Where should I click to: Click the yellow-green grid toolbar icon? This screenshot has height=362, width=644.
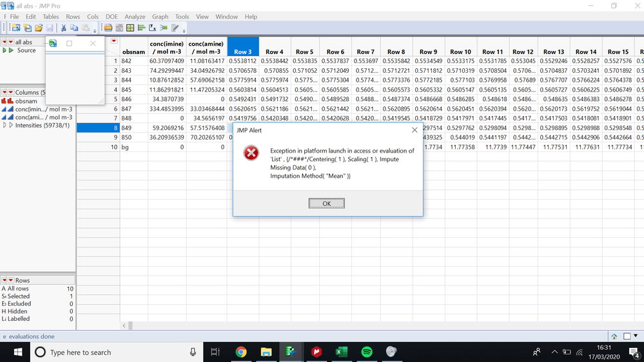(x=130, y=28)
